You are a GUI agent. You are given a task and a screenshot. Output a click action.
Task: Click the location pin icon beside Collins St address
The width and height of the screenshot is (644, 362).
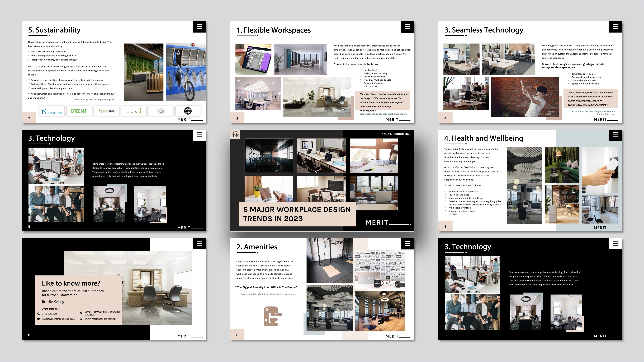[81, 313]
